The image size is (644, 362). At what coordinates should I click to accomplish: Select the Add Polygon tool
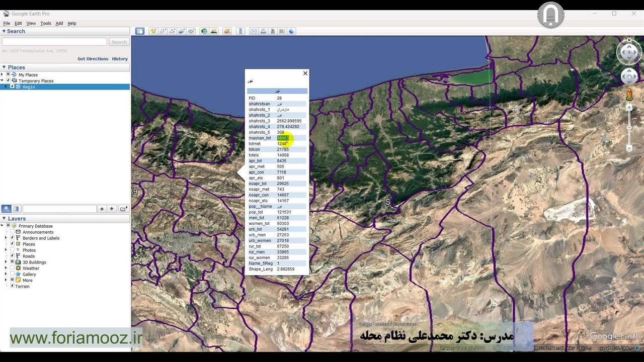[x=163, y=31]
